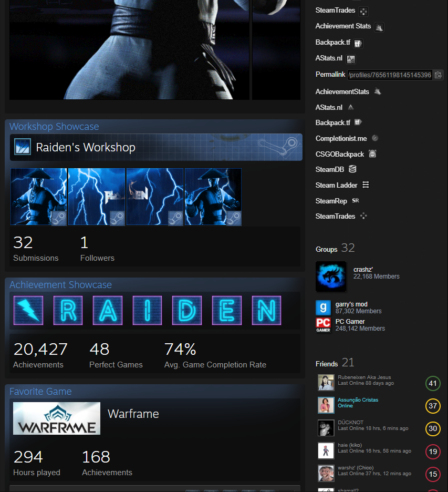Open the Groups list heading
448x492 pixels.
[326, 249]
